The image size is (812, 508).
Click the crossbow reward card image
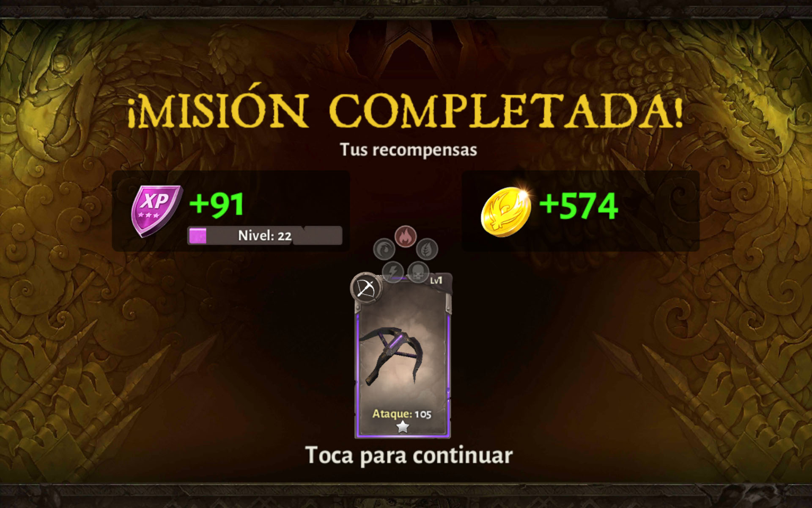pyautogui.click(x=403, y=356)
